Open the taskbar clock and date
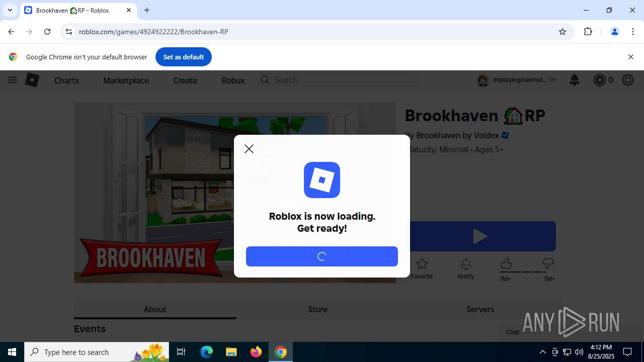The height and width of the screenshot is (362, 644). point(601,352)
